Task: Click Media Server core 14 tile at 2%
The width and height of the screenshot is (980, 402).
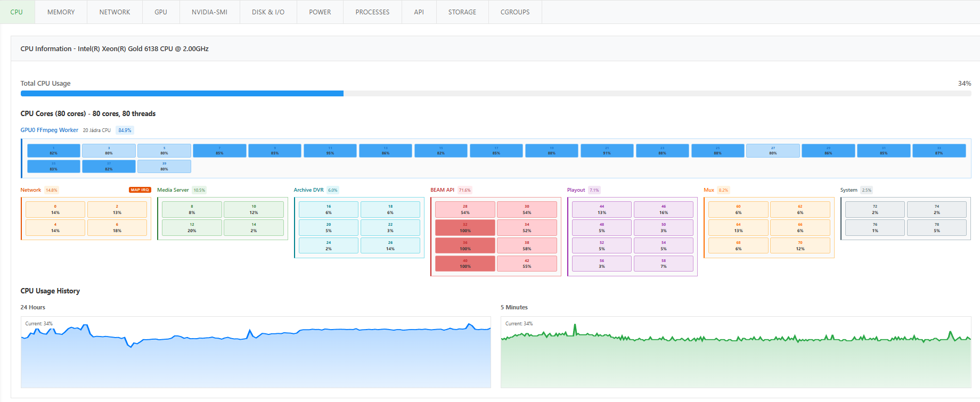Action: click(254, 227)
